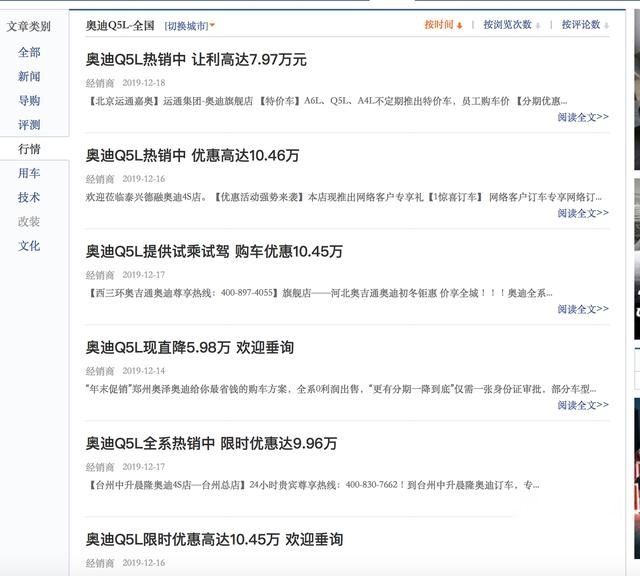Click the 文章类别 sidebar heading
This screenshot has height=576, width=640.
pyautogui.click(x=28, y=27)
